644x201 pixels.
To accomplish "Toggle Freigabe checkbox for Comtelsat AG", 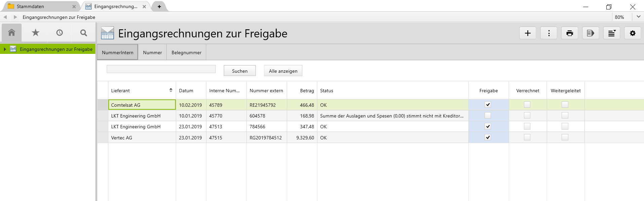I will click(488, 105).
